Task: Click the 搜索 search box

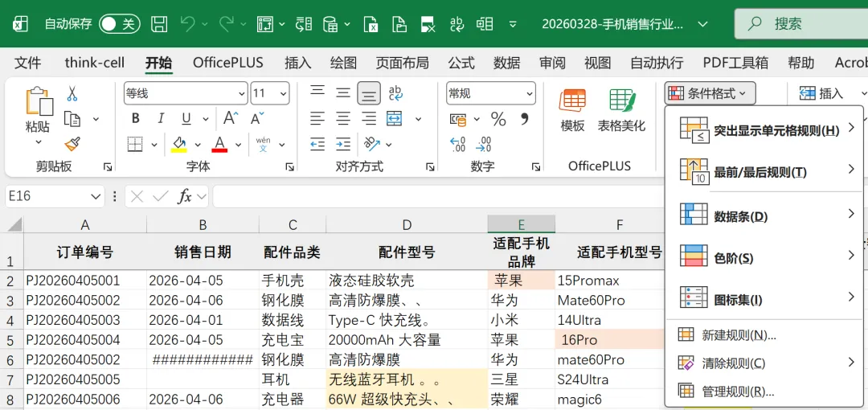Action: coord(801,24)
